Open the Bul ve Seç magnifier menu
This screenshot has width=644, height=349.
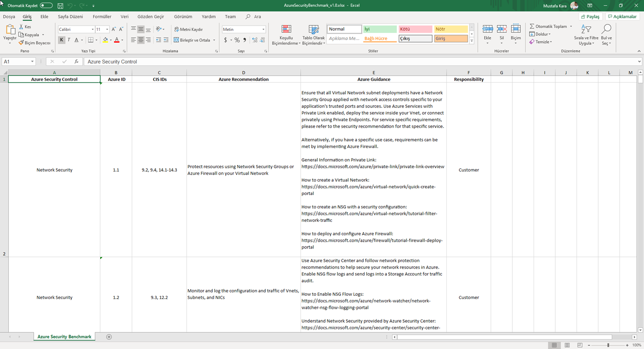(606, 35)
